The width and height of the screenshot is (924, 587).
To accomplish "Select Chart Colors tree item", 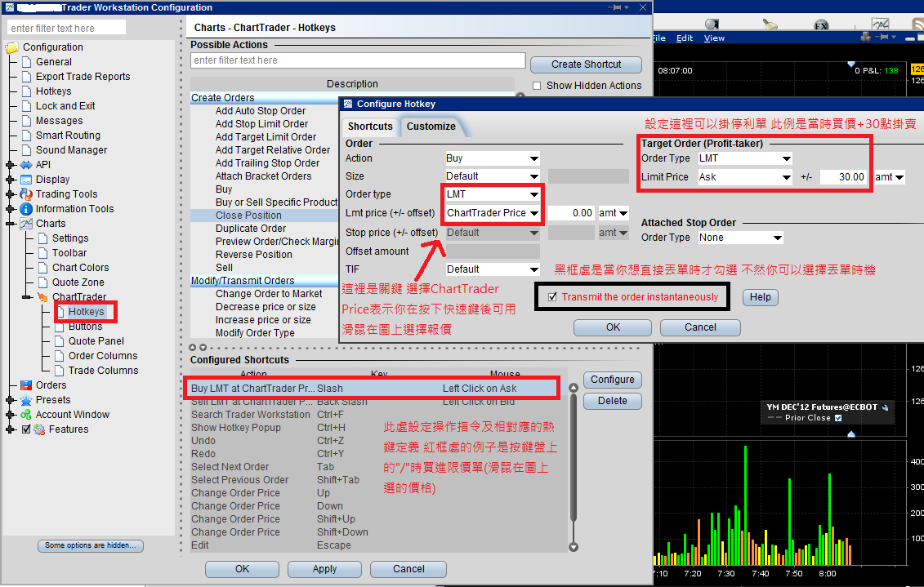I will 80,267.
